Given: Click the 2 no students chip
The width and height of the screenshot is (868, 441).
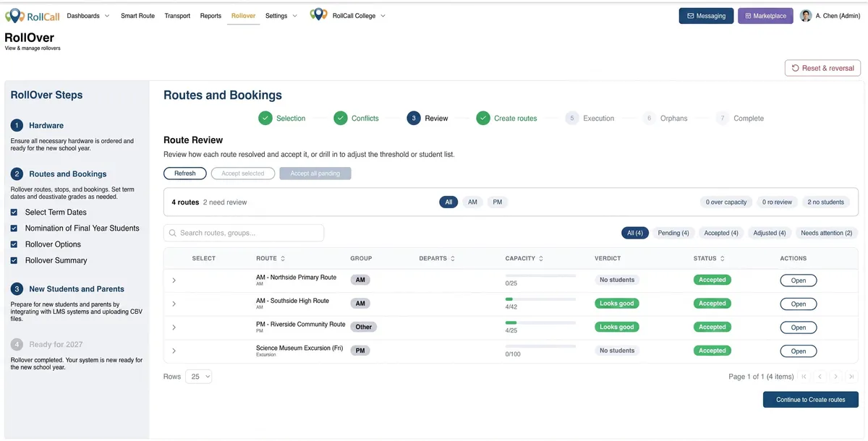Looking at the screenshot, I should [x=825, y=202].
